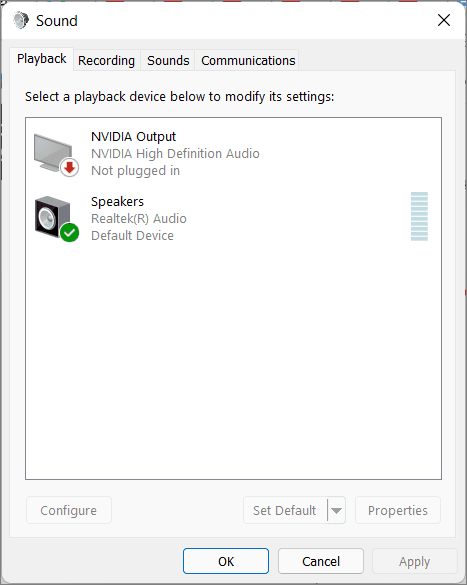The width and height of the screenshot is (467, 585).
Task: Click the Sound speaker icon in title bar
Action: (21, 21)
